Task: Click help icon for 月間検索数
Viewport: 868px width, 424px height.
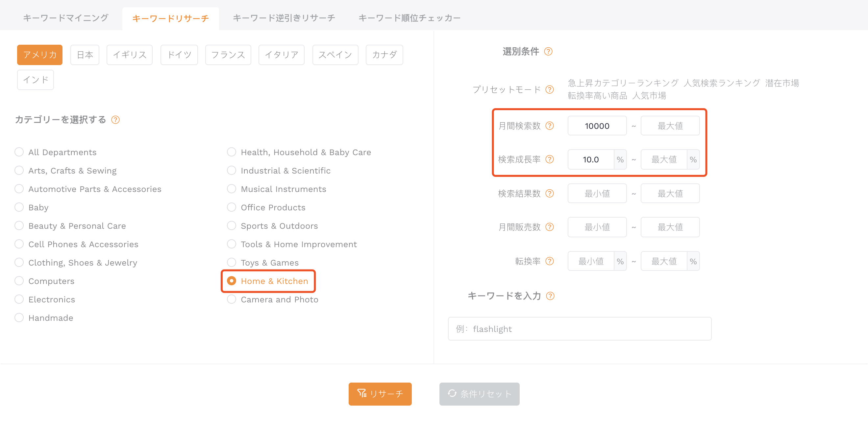Action: click(550, 126)
